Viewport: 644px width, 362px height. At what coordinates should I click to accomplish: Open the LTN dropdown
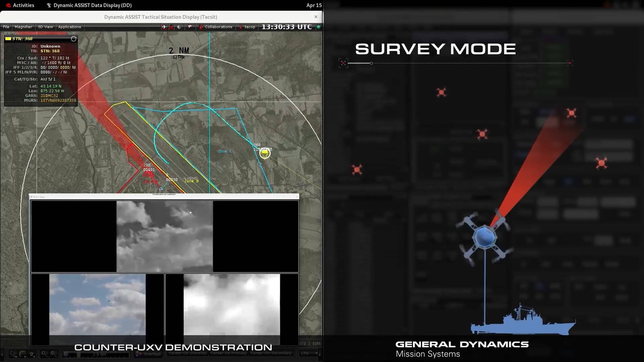coord(308,353)
